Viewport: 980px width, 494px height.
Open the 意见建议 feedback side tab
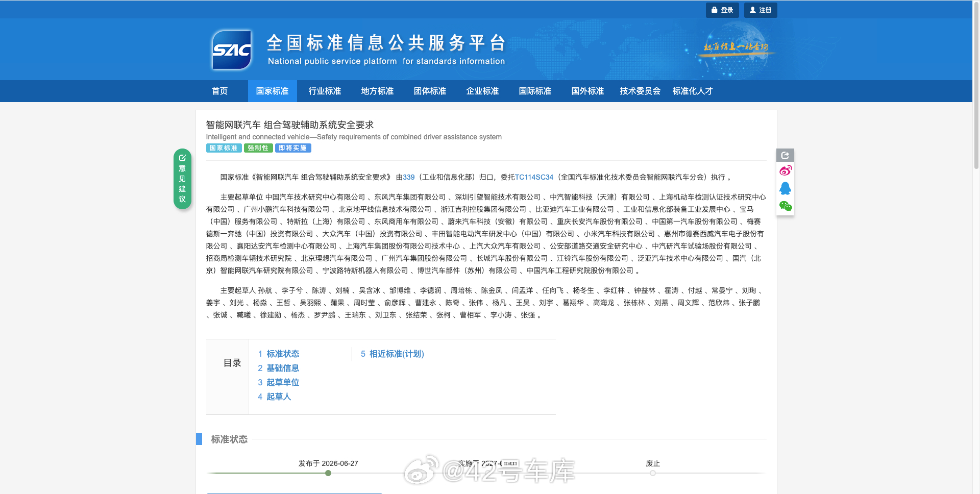tap(182, 179)
